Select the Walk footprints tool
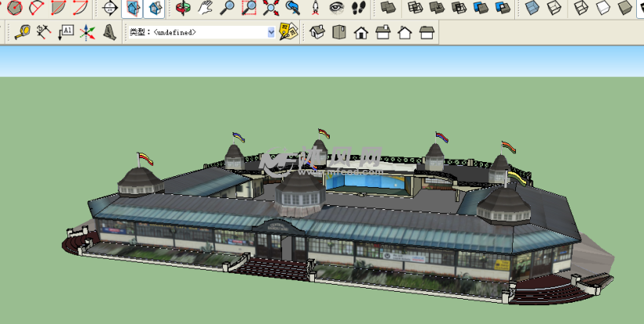 358,9
